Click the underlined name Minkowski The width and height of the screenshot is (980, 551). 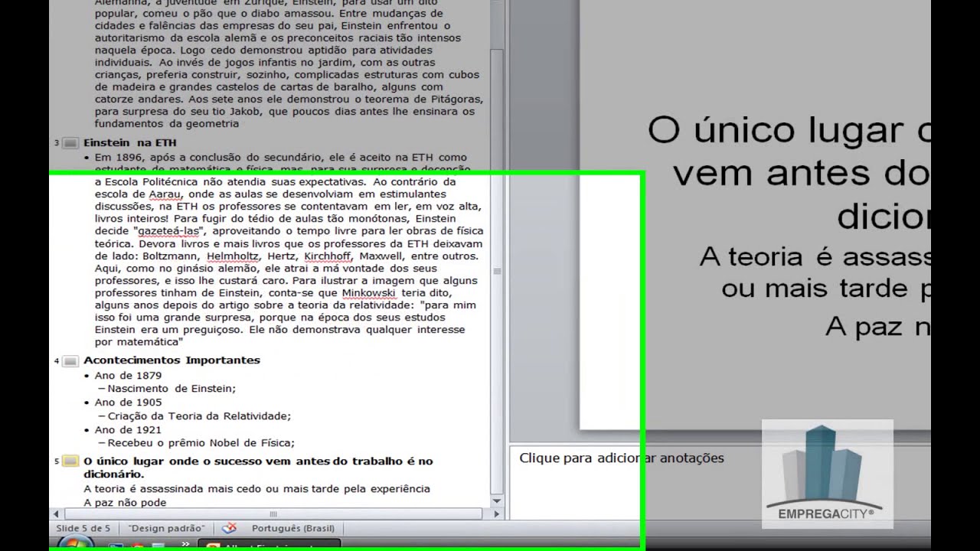click(369, 293)
